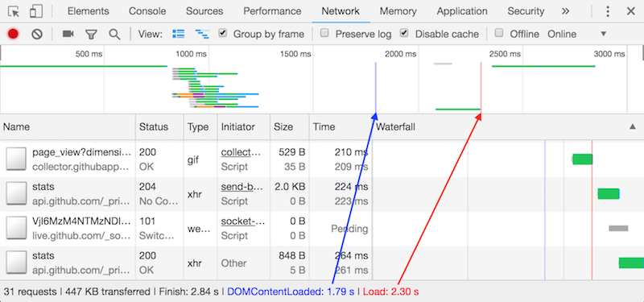Select the stats request with status 200
Screen dimensions: 644x302
(x=322, y=263)
